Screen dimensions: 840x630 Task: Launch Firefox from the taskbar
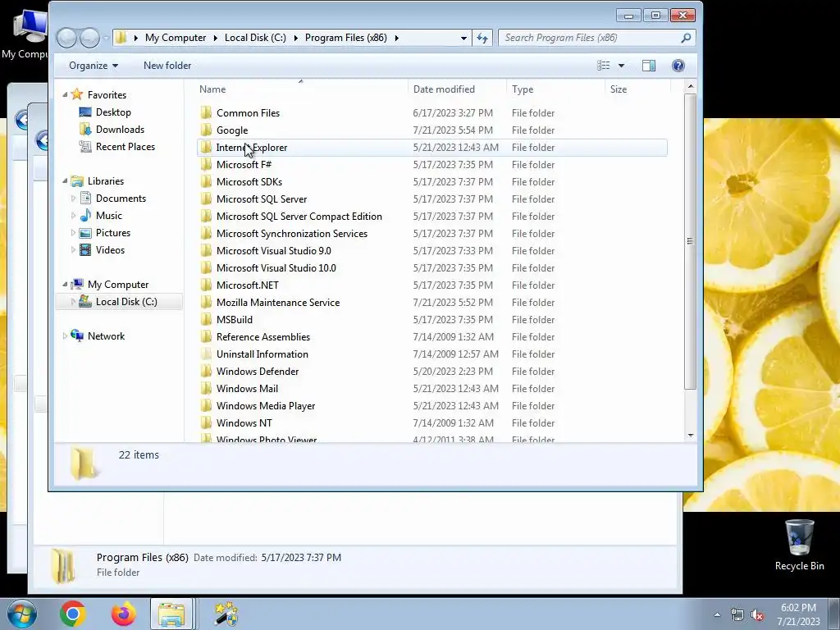[x=123, y=614]
